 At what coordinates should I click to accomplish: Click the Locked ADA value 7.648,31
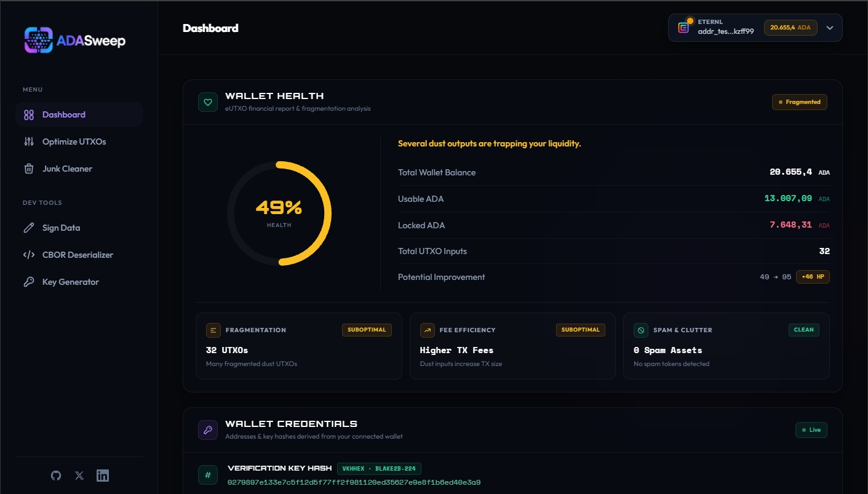[x=790, y=225]
